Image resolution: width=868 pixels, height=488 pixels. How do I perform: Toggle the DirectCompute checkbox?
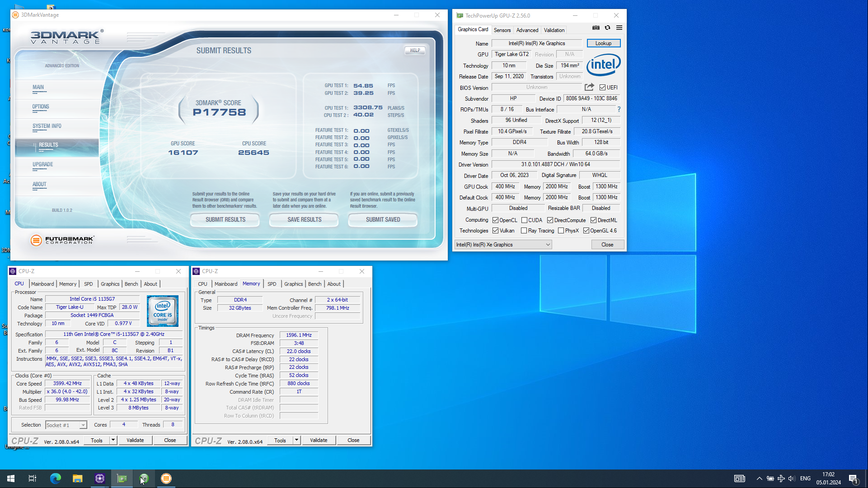point(550,220)
